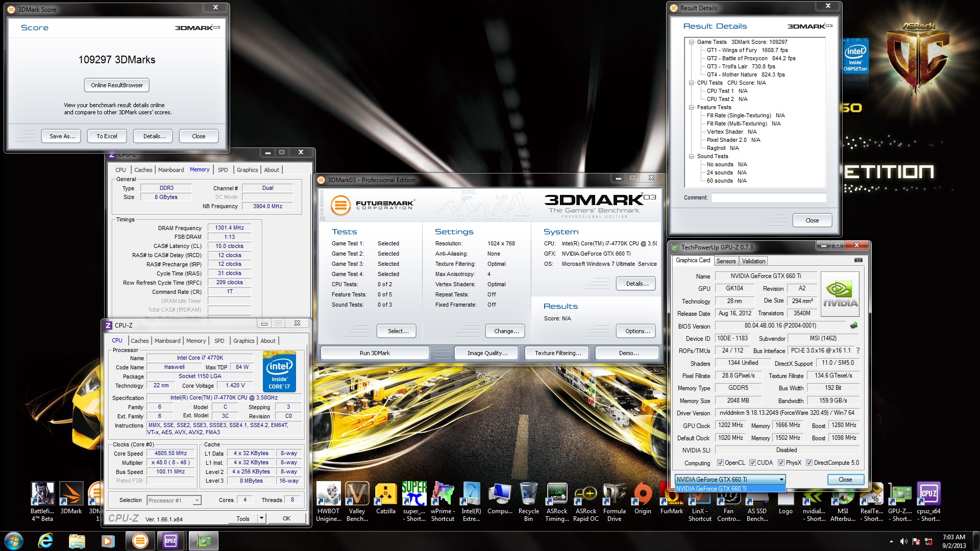Click the BIOS version save chip icon
Screen dimensions: 980x551
click(x=854, y=325)
